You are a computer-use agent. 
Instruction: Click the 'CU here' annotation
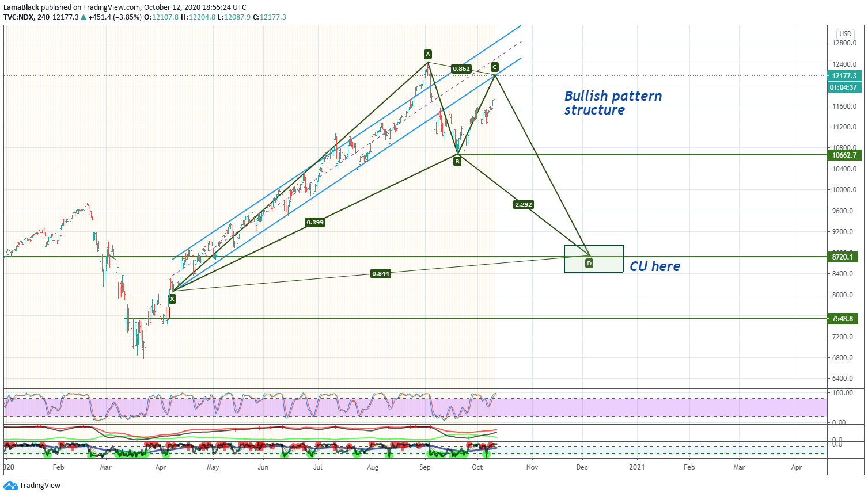pyautogui.click(x=655, y=266)
